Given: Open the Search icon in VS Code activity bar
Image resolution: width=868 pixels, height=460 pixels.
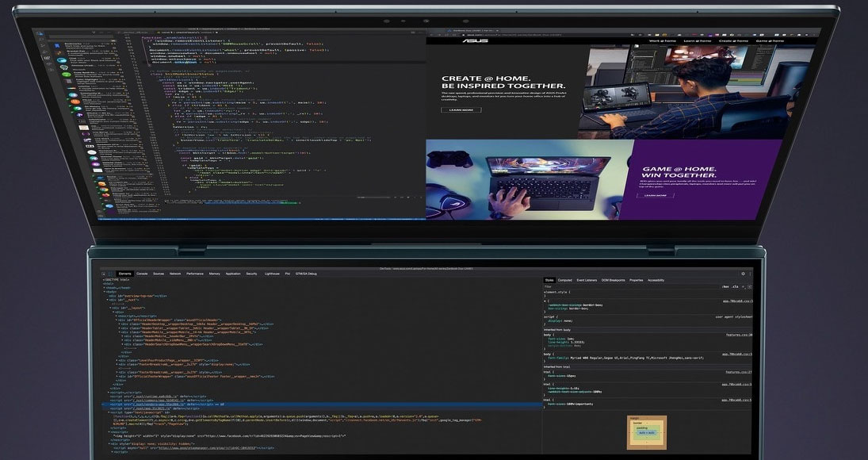Looking at the screenshot, I should pos(41,40).
